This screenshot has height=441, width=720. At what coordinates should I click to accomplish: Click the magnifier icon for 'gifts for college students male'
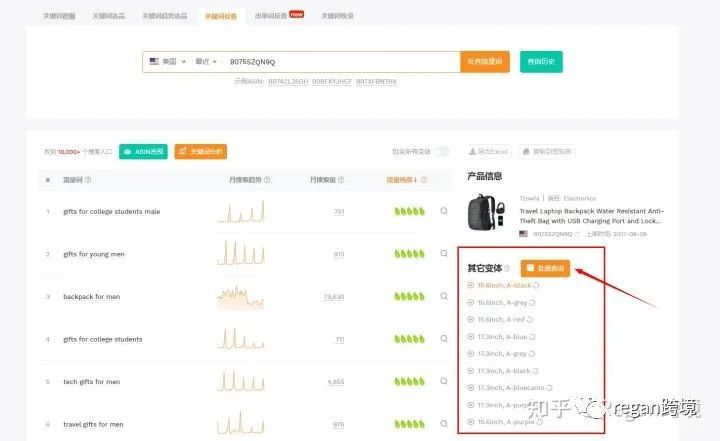[x=444, y=211]
